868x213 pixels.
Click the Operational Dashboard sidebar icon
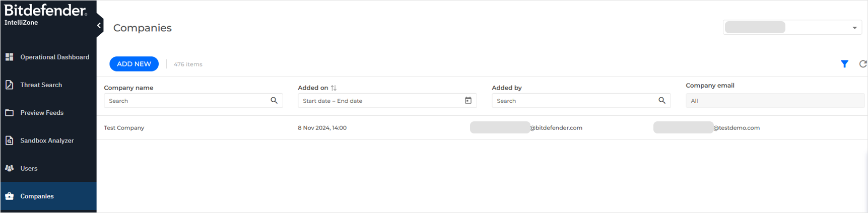click(10, 57)
